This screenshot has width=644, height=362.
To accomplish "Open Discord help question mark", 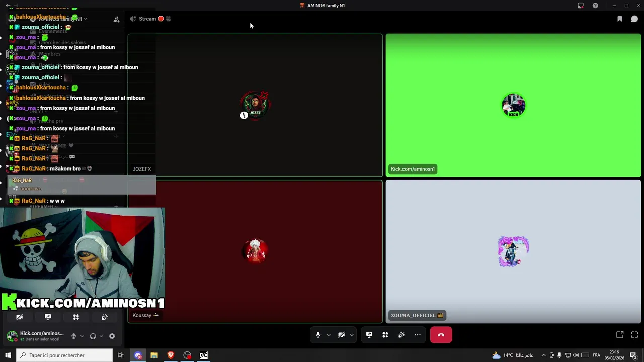I will [595, 6].
